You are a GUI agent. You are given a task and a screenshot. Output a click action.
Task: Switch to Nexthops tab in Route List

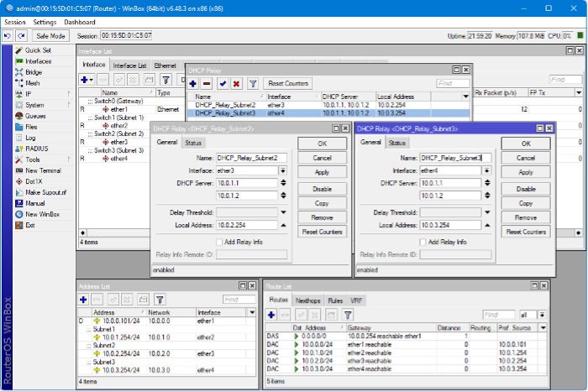coord(308,300)
